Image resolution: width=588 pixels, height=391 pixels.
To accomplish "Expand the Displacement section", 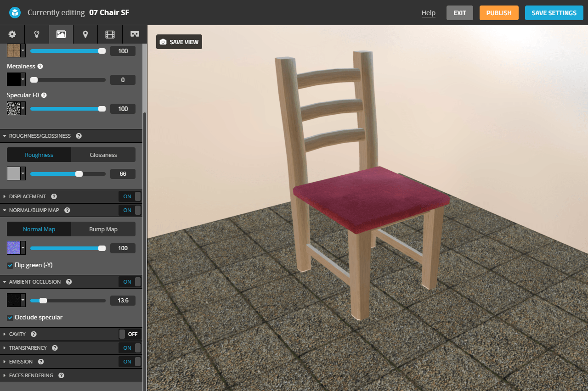I will pos(28,196).
